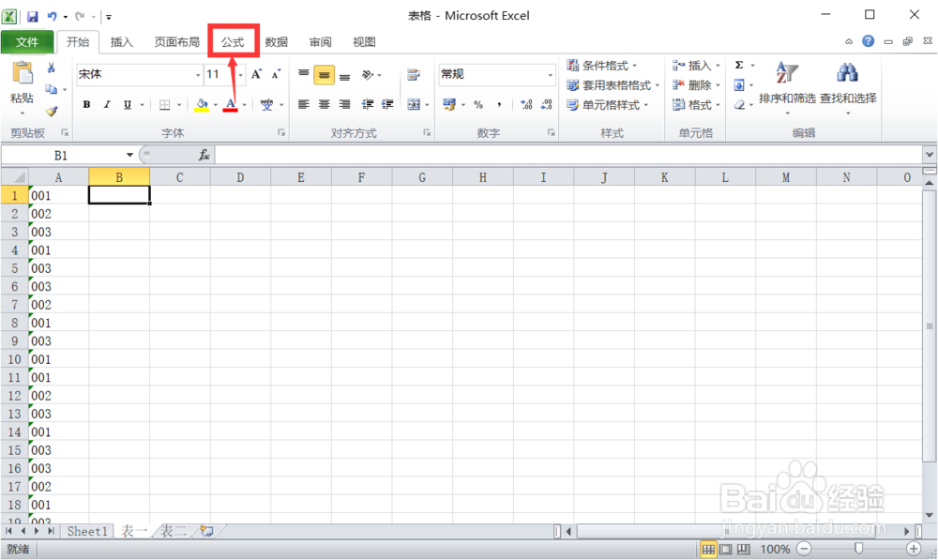
Task: Toggle top vertical alignment
Action: [x=303, y=75]
